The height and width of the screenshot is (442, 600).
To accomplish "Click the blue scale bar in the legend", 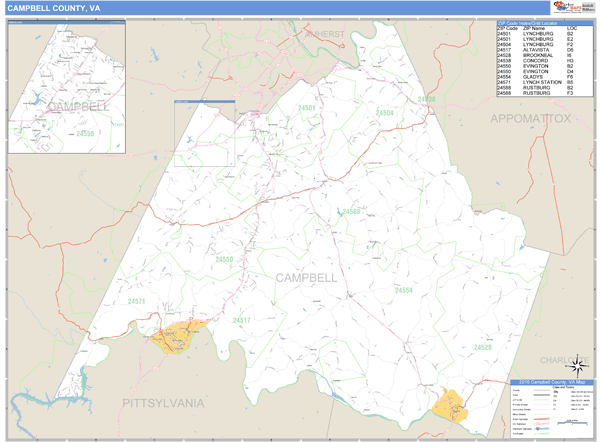I will [572, 423].
